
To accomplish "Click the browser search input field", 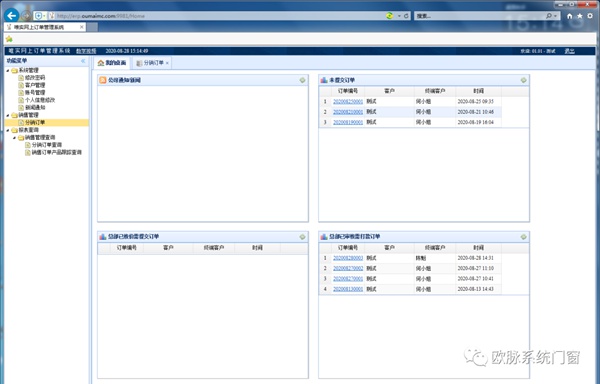I will [x=480, y=16].
